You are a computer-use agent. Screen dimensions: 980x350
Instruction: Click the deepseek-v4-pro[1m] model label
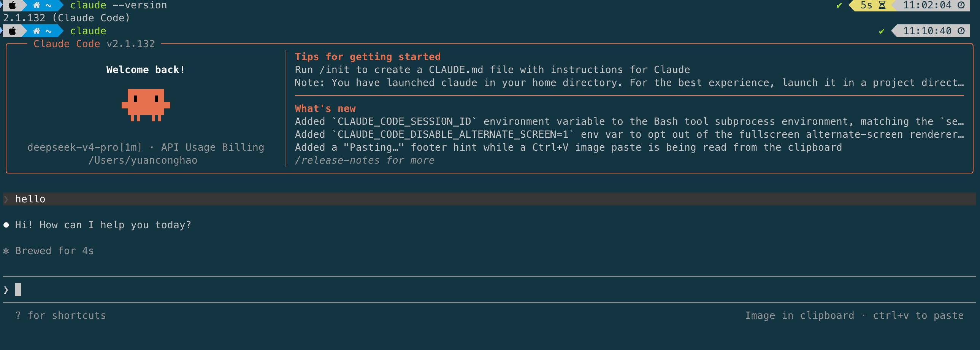(x=84, y=147)
